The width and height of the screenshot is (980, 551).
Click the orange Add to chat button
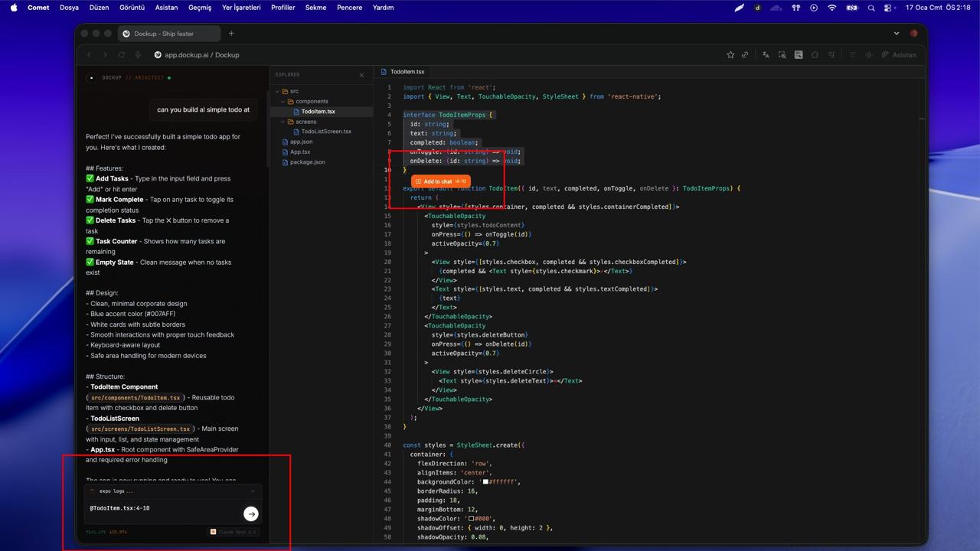[x=440, y=181]
